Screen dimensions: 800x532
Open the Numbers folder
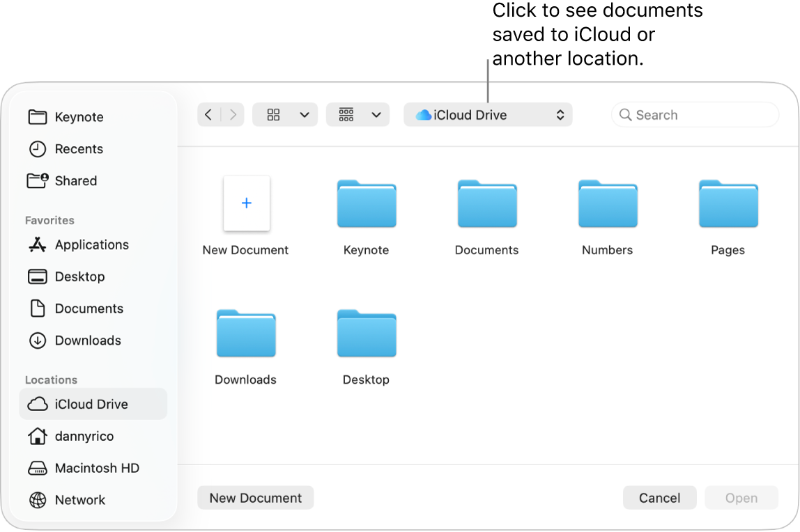coord(607,204)
